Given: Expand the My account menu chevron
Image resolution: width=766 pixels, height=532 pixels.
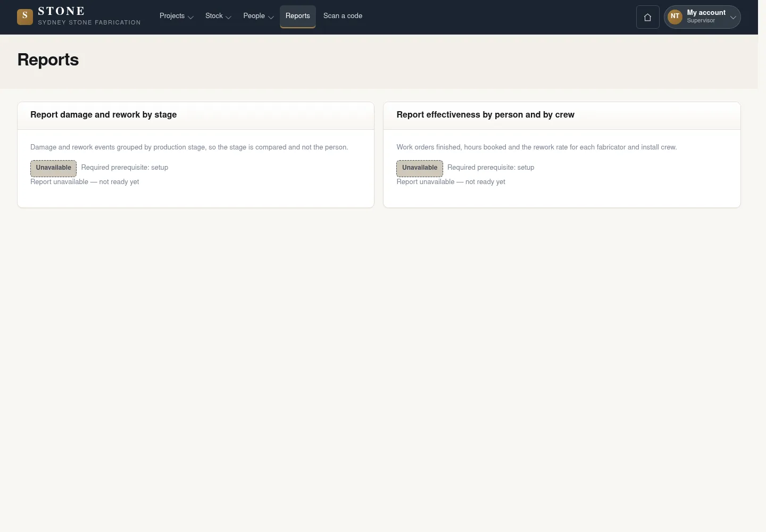Looking at the screenshot, I should pyautogui.click(x=733, y=17).
